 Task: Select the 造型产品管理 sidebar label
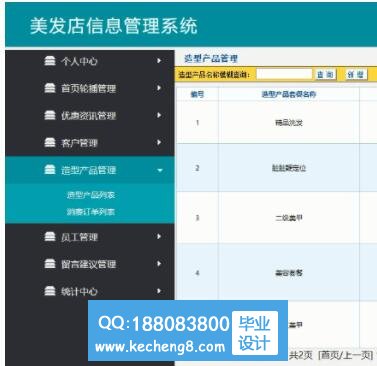click(88, 170)
